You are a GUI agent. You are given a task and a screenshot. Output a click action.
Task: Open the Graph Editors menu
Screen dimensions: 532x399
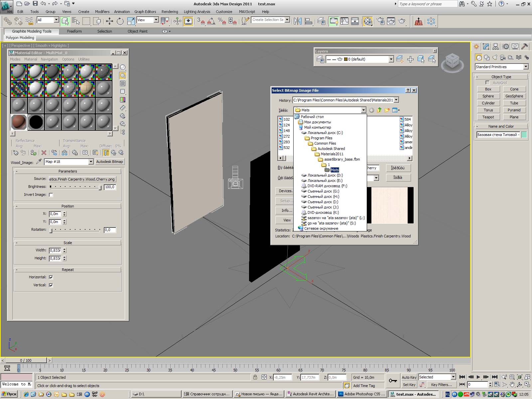[145, 12]
